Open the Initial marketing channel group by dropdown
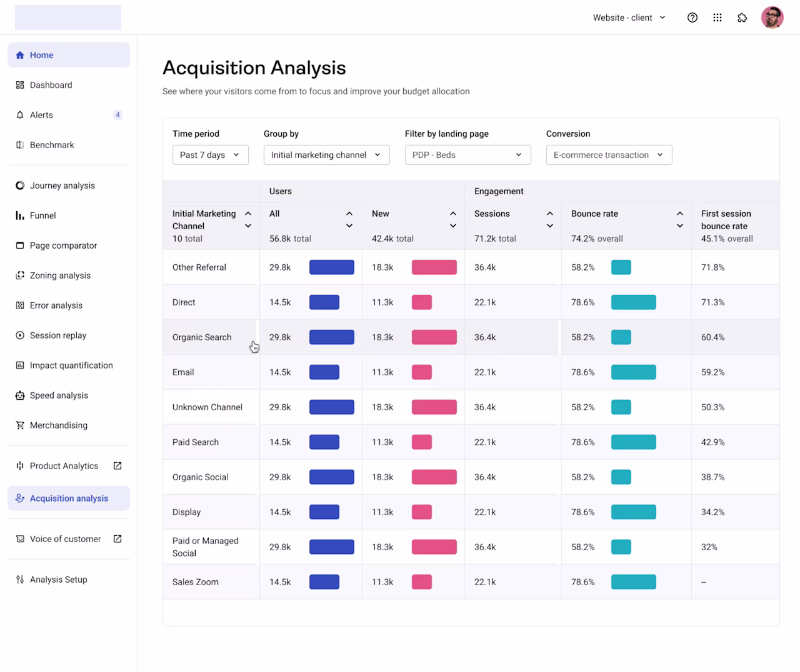The width and height of the screenshot is (800, 672). 327,155
